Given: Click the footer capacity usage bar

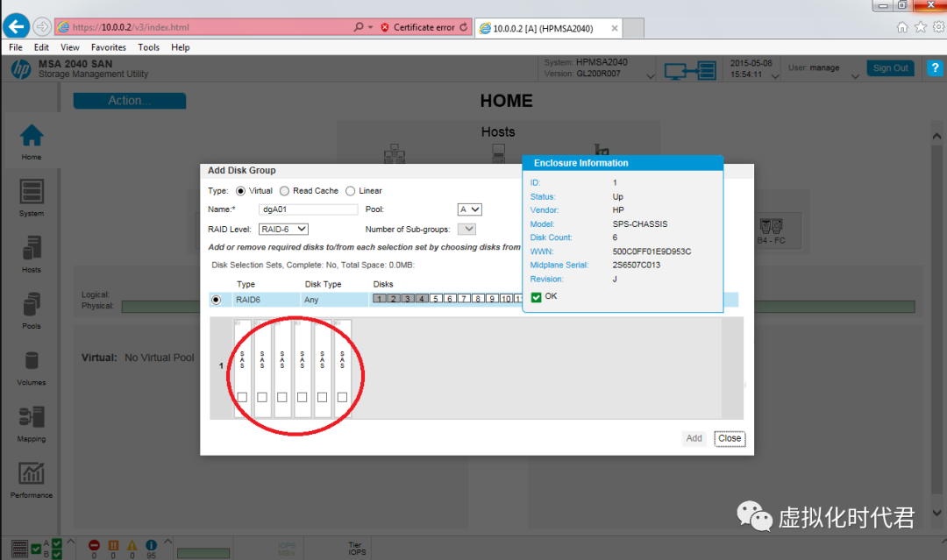Looking at the screenshot, I should [203, 553].
